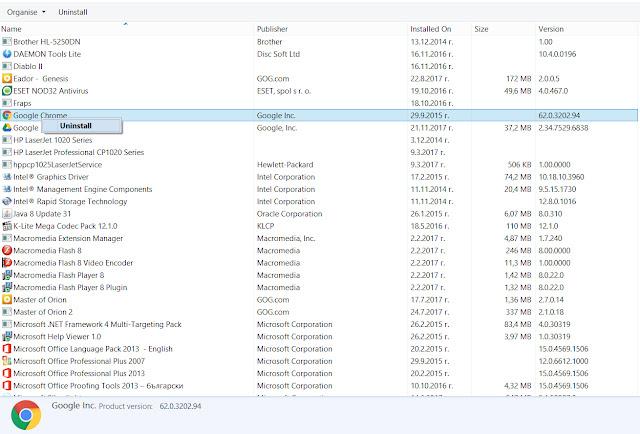640x434 pixels.
Task: Click the Brother HL-5250DN program icon
Action: pos(7,42)
